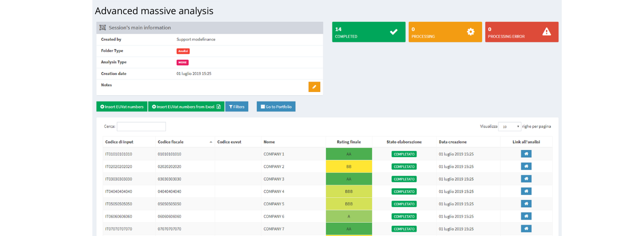Screen dimensions: 644x236
Task: Click COMPLETATO badge in COMPANY 5 row
Action: tap(404, 204)
